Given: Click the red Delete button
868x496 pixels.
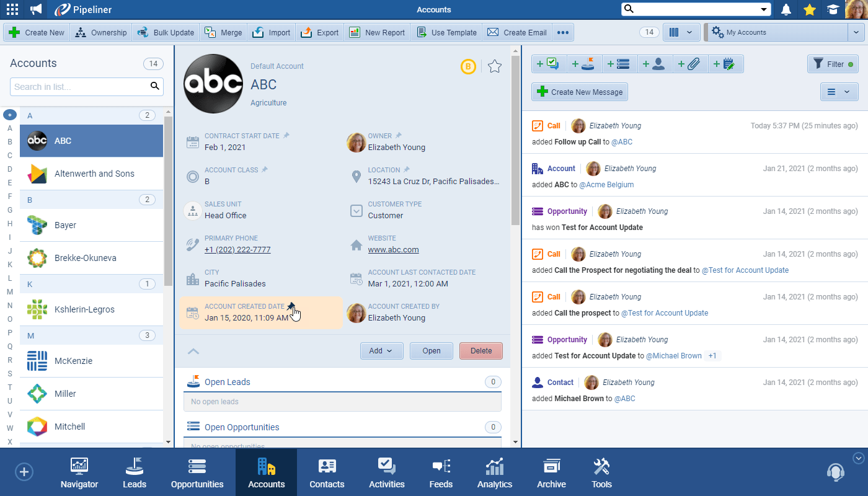Looking at the screenshot, I should (480, 351).
